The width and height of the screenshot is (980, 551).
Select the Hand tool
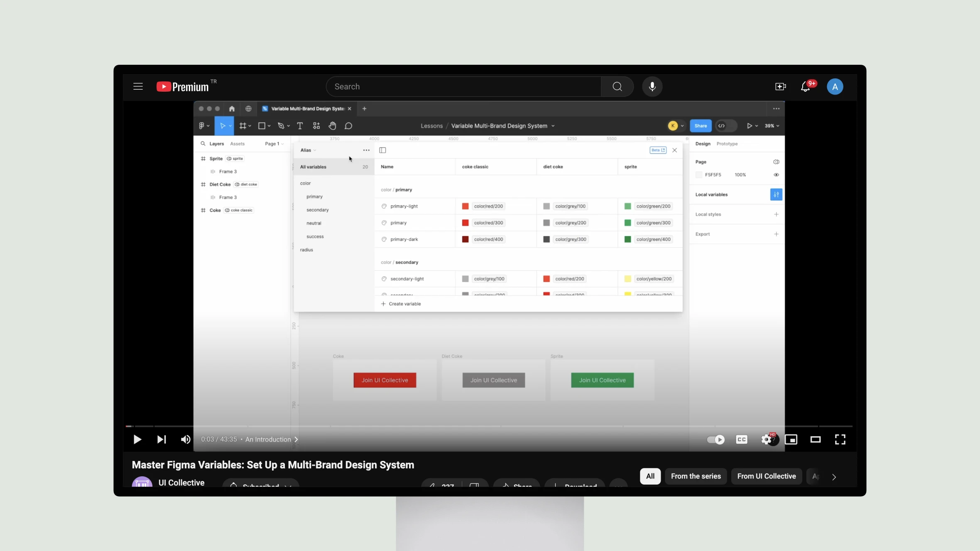[x=332, y=126]
